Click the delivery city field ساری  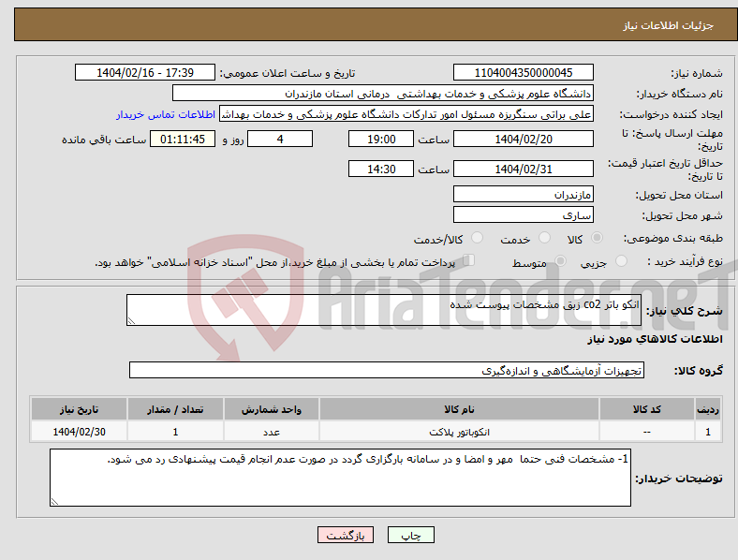523,214
